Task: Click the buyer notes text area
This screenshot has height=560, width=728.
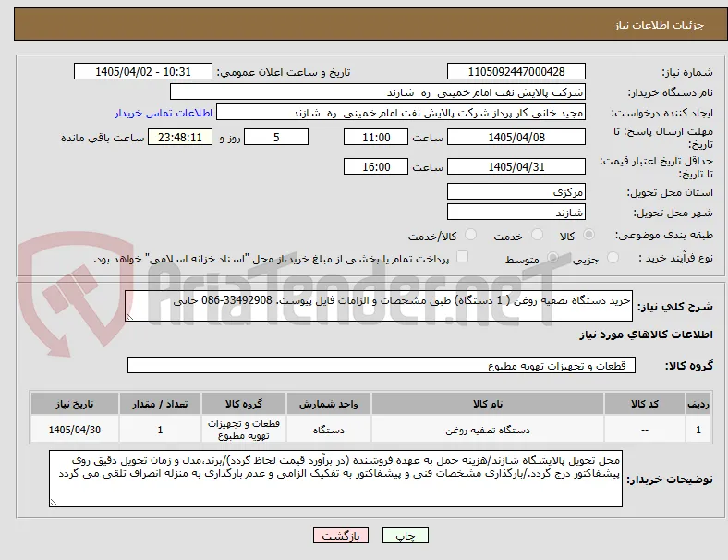Action: [x=335, y=479]
